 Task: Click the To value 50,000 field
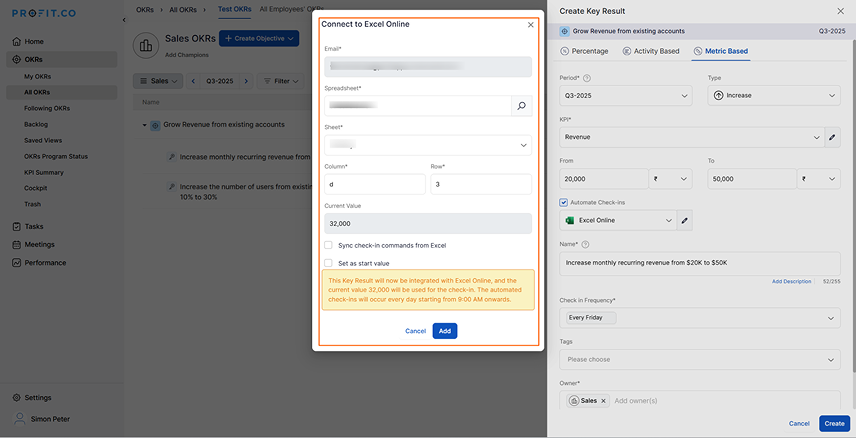(x=752, y=179)
